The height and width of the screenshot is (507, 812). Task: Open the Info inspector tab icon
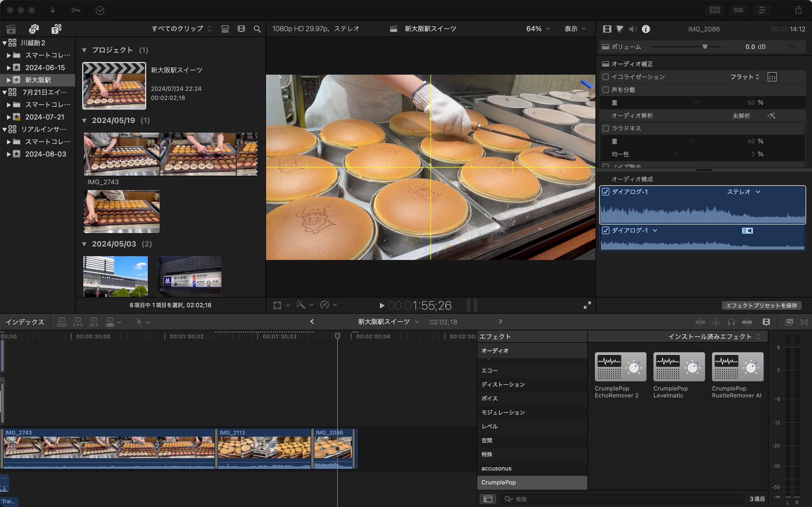click(646, 29)
